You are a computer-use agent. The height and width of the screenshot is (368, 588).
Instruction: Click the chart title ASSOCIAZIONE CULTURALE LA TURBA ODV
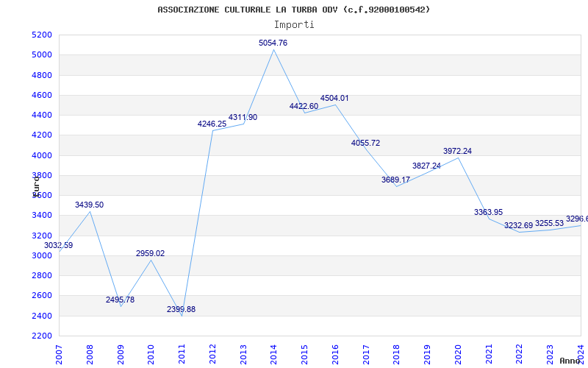[293, 10]
